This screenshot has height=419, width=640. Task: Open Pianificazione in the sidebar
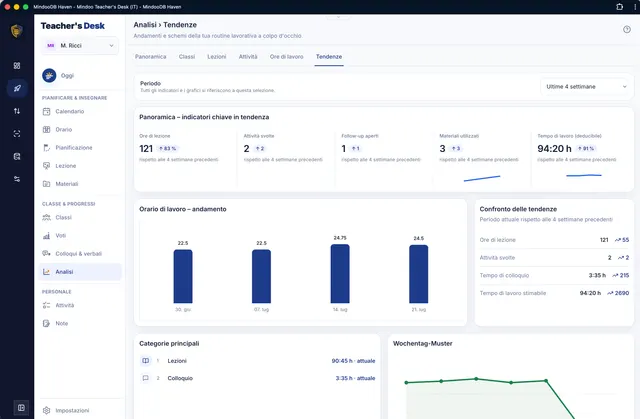(x=80, y=148)
